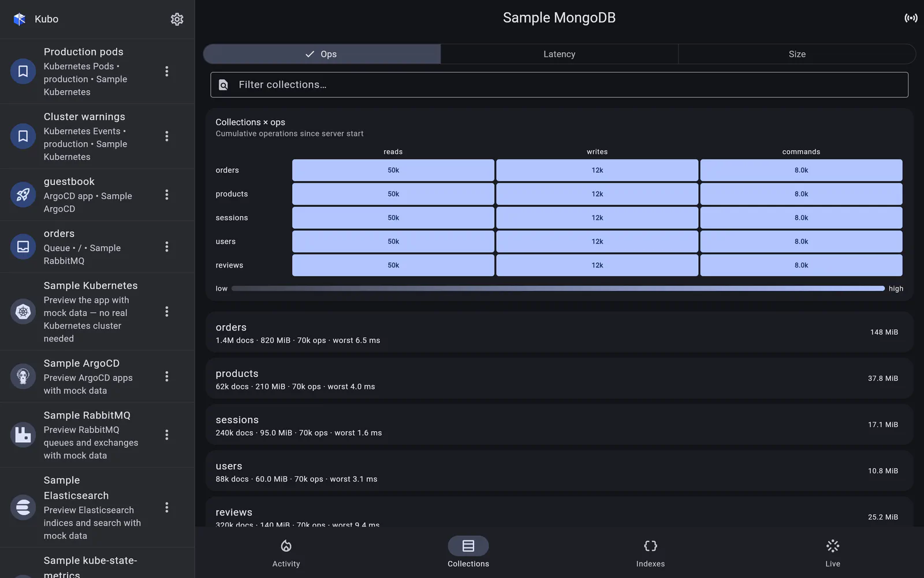The image size is (924, 578).
Task: Click the bookmark icon for Production pods
Action: pyautogui.click(x=23, y=71)
